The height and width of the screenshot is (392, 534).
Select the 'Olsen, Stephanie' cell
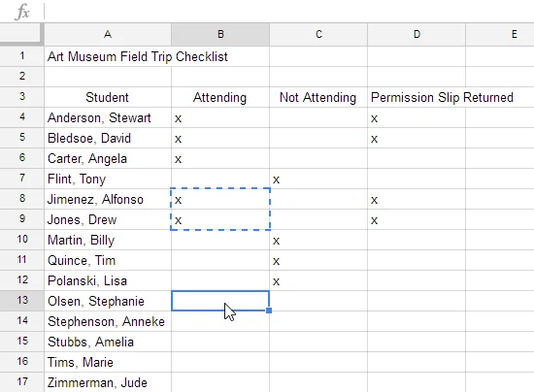click(x=108, y=302)
